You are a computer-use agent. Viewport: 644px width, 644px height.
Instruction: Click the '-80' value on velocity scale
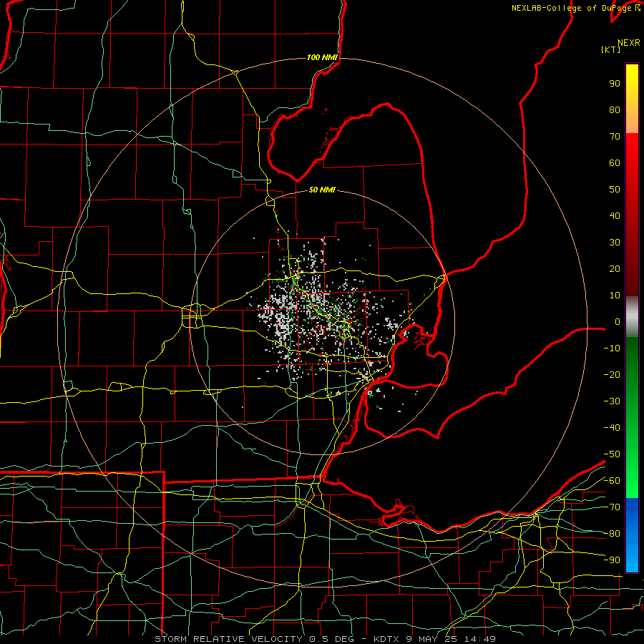[612, 534]
